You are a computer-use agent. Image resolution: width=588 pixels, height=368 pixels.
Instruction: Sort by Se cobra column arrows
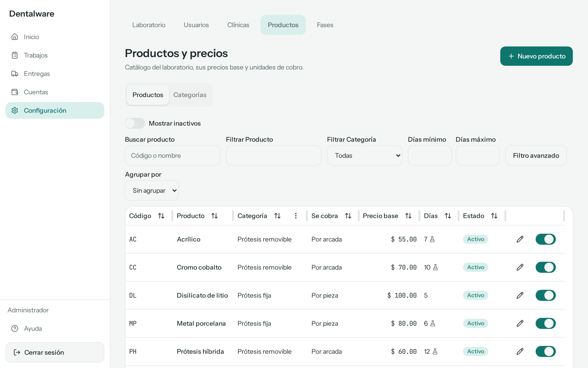coord(348,216)
